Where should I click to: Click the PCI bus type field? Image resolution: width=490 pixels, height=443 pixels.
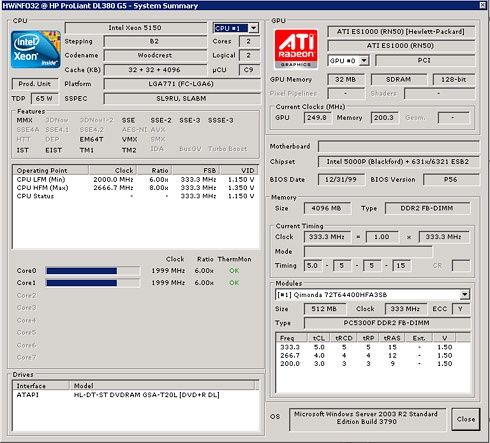(x=424, y=60)
